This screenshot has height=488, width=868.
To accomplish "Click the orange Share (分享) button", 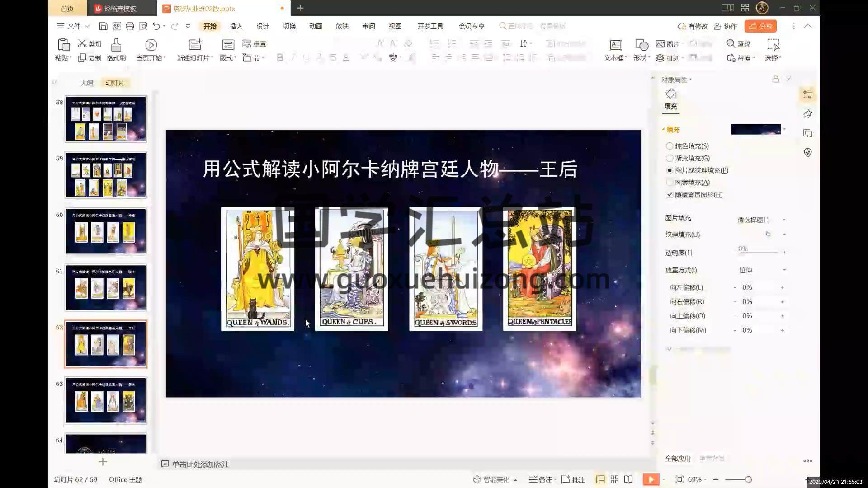I will pyautogui.click(x=760, y=26).
